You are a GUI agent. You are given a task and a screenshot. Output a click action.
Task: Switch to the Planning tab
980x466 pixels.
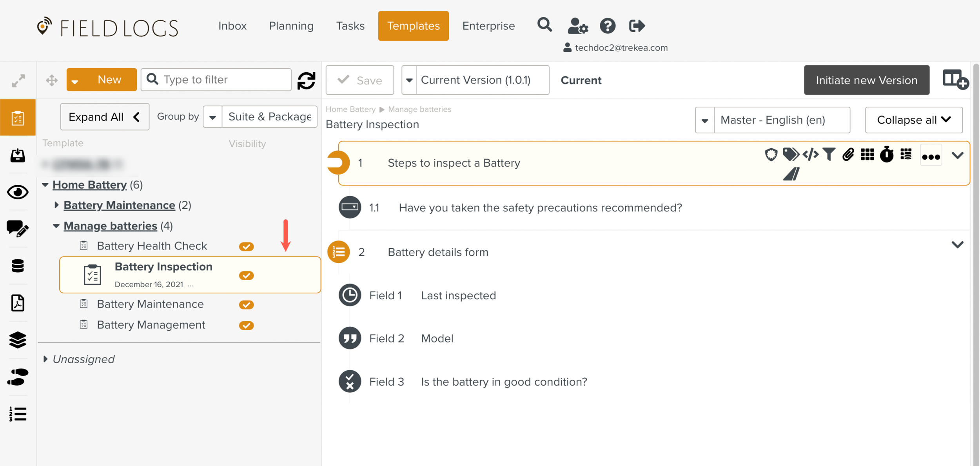click(x=291, y=26)
